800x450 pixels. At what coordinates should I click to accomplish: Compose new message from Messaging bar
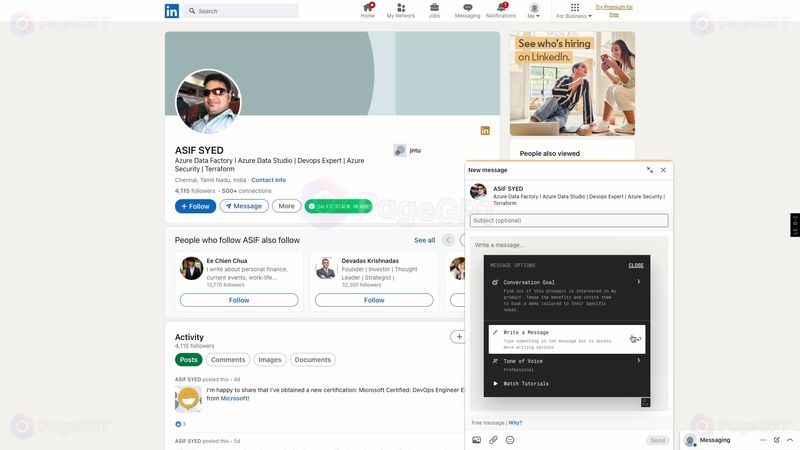pos(777,440)
